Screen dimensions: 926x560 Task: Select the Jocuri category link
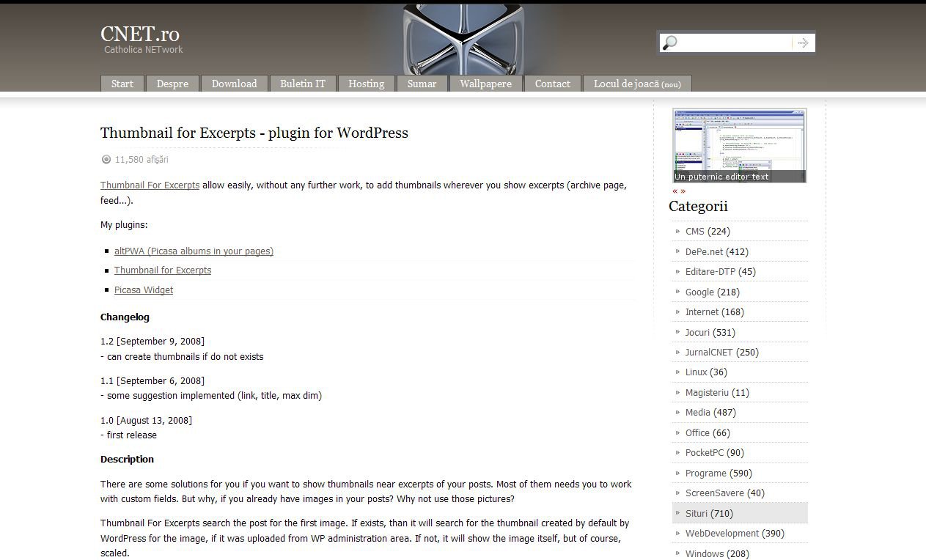pos(697,332)
